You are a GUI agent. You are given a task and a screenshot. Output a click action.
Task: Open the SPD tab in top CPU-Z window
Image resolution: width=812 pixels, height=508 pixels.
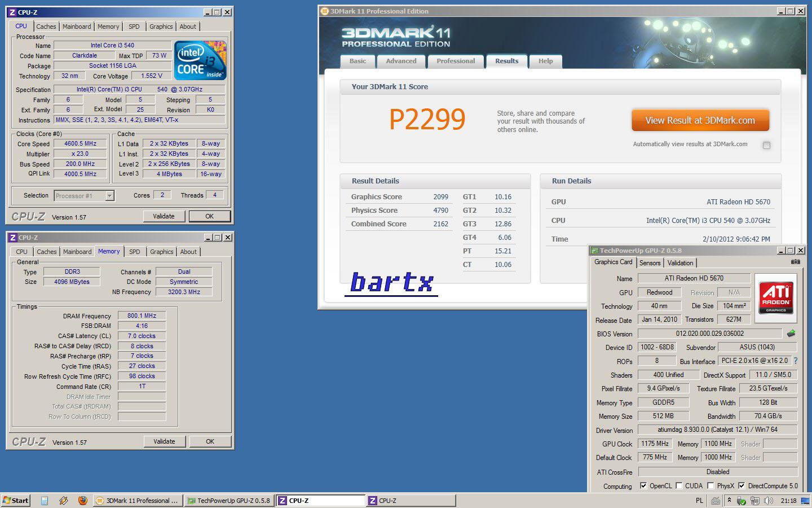click(x=134, y=27)
